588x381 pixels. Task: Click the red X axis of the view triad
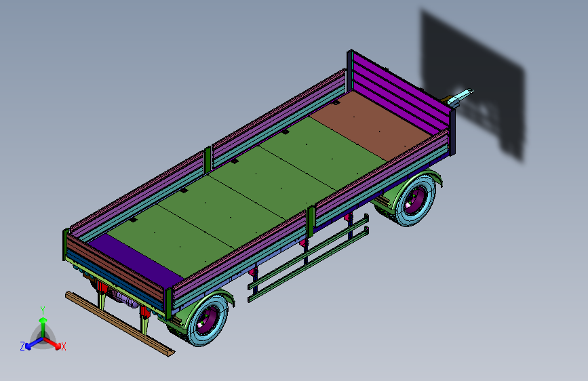tap(52, 343)
